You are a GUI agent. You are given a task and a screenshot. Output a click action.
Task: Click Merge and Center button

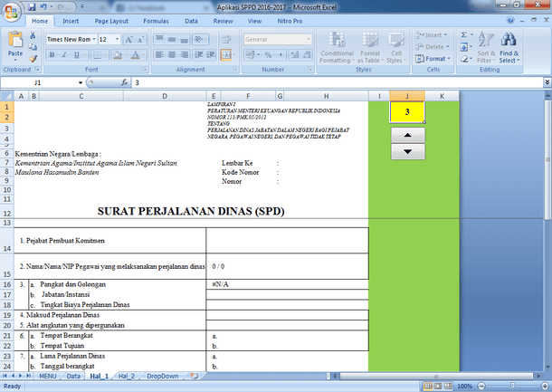(226, 55)
